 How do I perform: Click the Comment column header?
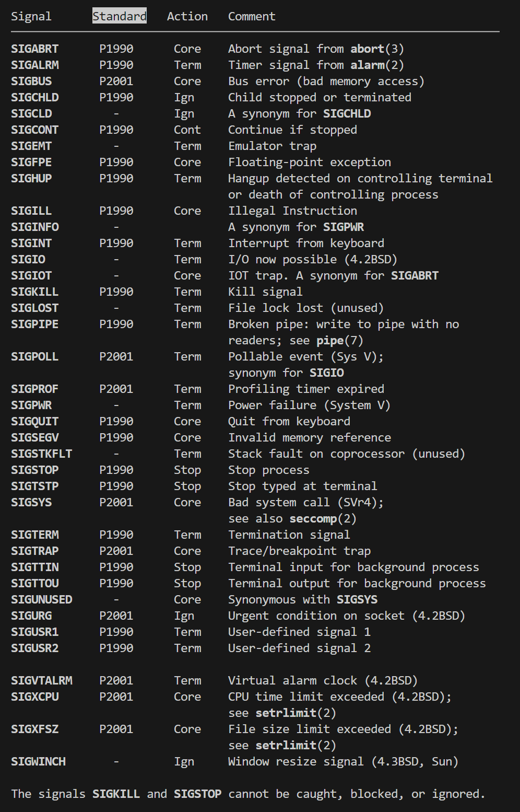[252, 16]
